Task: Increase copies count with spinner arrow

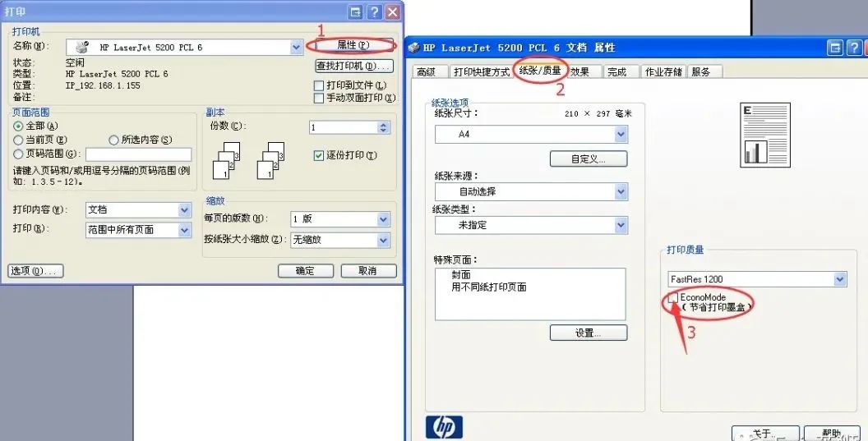Action: point(384,125)
